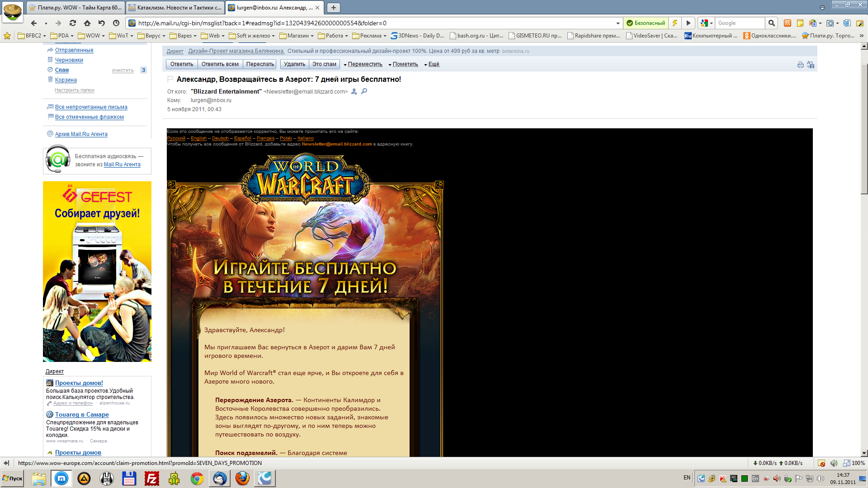Go to the browser home page icon
This screenshot has height=488, width=868.
87,23
